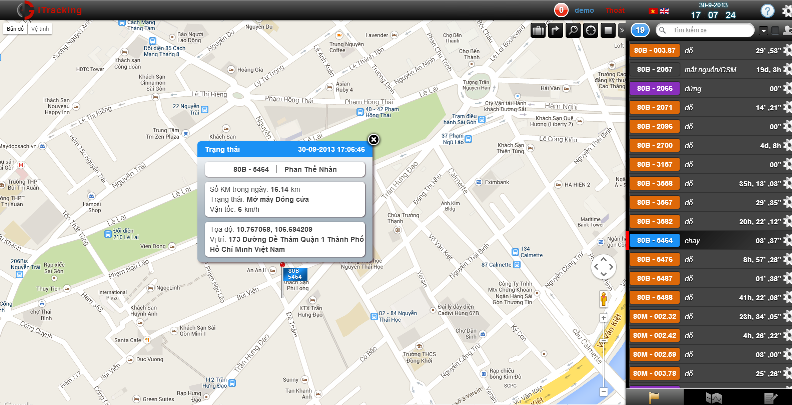Pick up the Street View pegman icon
The width and height of the screenshot is (792, 405).
(x=604, y=299)
